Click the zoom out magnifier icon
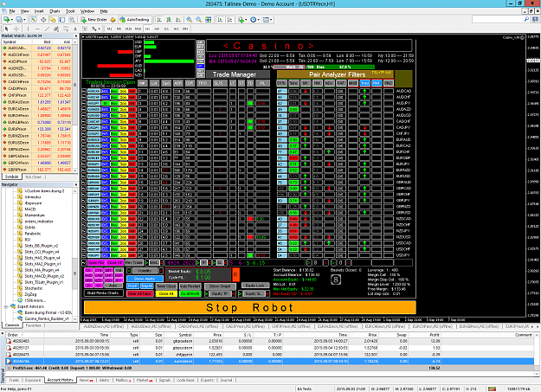This screenshot has height=392, width=541. coord(199,20)
